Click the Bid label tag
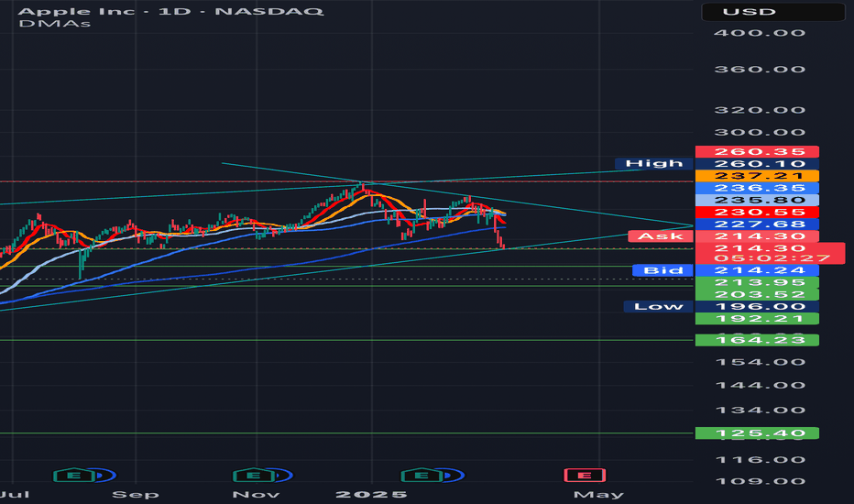 click(662, 270)
